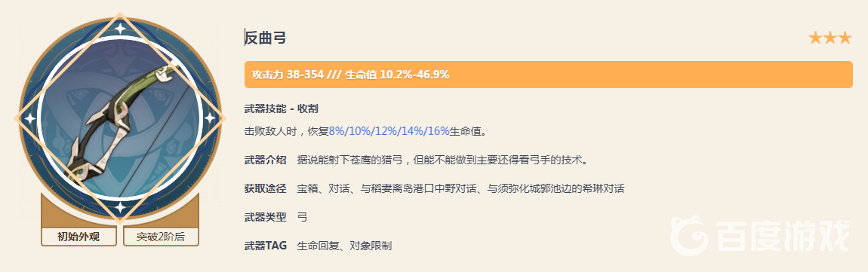Click the weapon type value 弓
This screenshot has width=868, height=272.
(302, 217)
